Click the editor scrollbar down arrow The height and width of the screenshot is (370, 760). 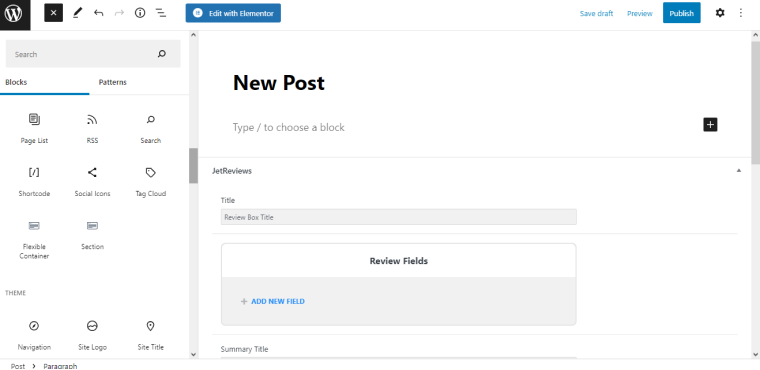[x=756, y=354]
